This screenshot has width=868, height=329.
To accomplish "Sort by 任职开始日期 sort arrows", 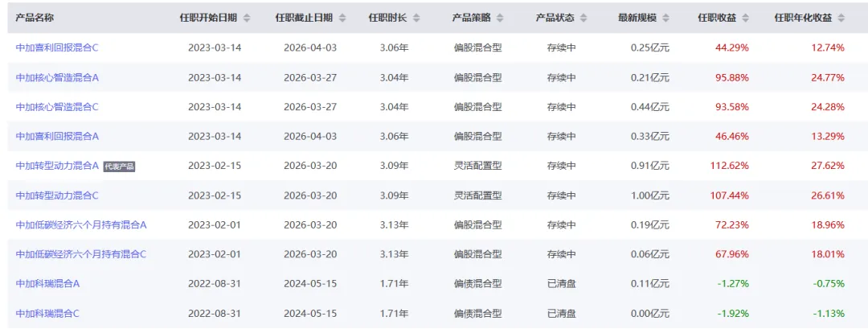I will pos(247,18).
